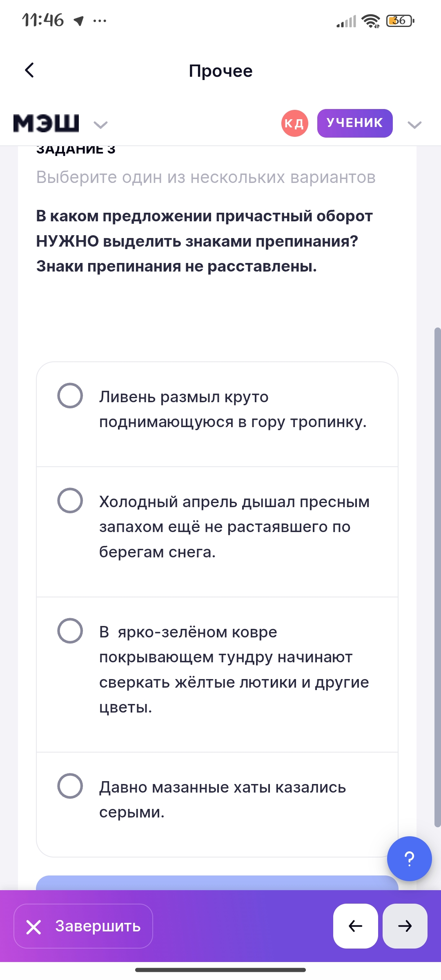Image resolution: width=441 pixels, height=980 pixels.
Task: Tap the Wi-Fi status icon
Action: coord(371,21)
